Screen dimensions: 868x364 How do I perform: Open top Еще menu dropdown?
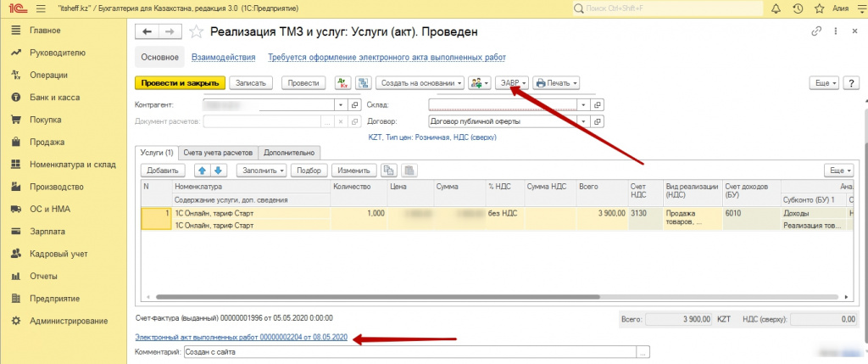pyautogui.click(x=825, y=83)
